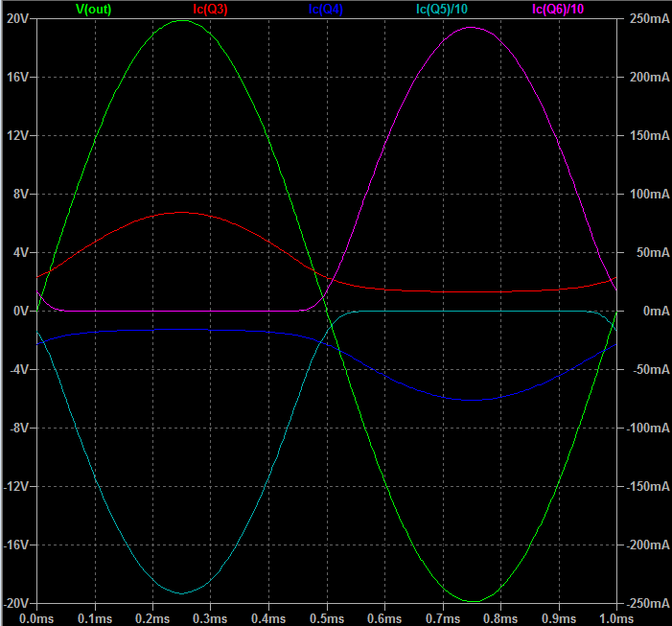This screenshot has width=672, height=626.
Task: Click the 0.0ms time axis label
Action: 36,618
